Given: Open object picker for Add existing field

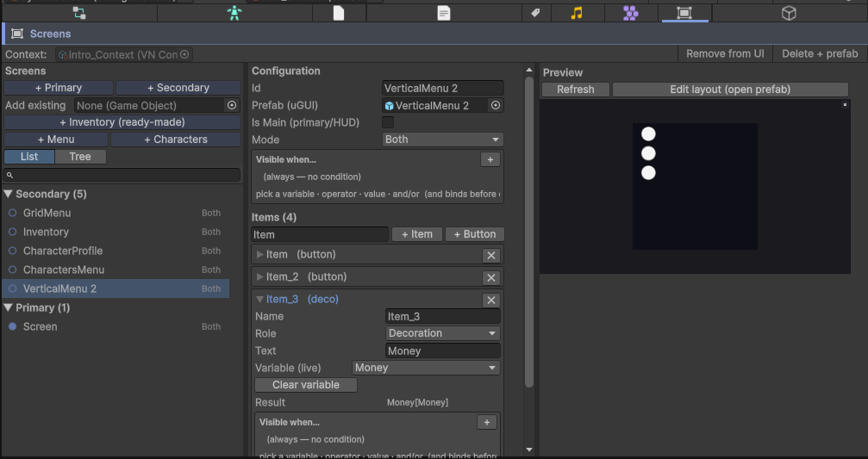Looking at the screenshot, I should coord(231,105).
